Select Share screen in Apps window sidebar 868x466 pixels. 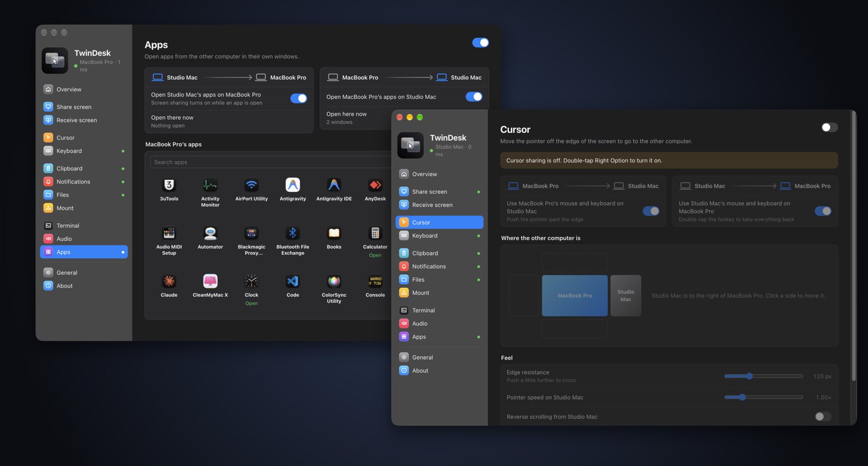84,107
